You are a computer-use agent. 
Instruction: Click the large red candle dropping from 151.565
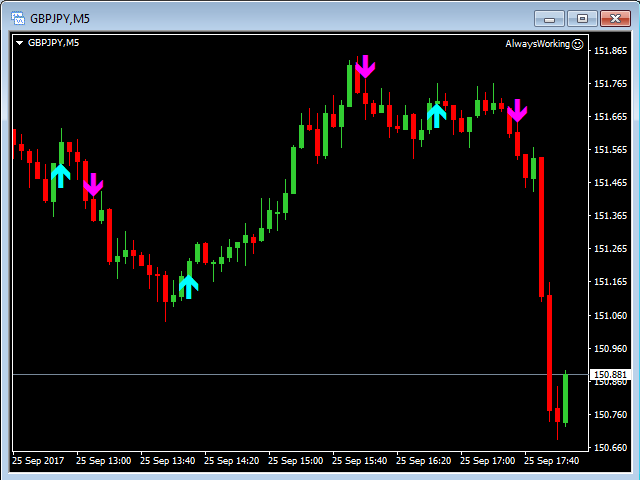(x=542, y=227)
